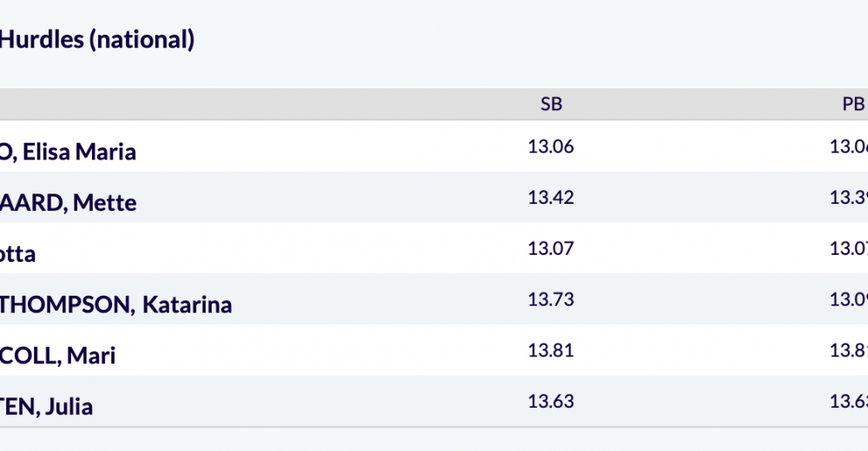This screenshot has height=451, width=868.
Task: Click Mette's personal best value
Action: point(850,198)
